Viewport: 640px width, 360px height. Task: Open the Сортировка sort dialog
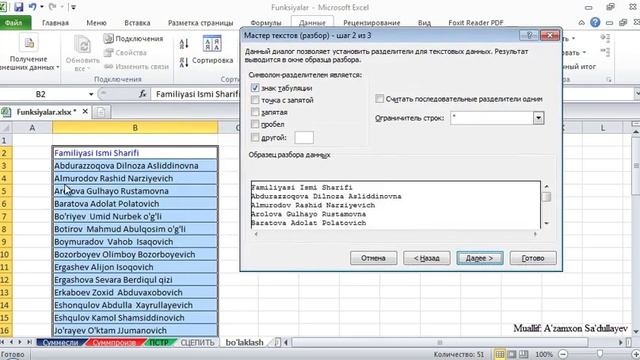point(212,50)
